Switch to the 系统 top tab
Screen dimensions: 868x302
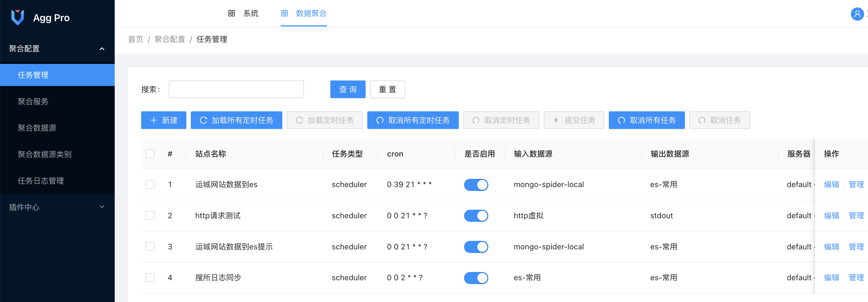[x=243, y=14]
